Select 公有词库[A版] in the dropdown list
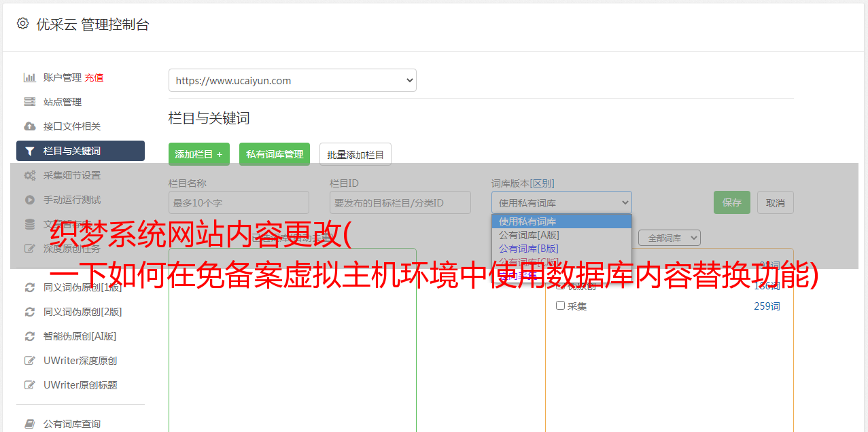This screenshot has width=868, height=432. tap(561, 235)
